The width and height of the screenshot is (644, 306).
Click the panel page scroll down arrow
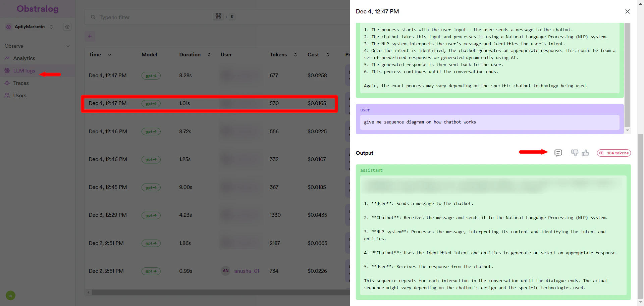(641, 302)
